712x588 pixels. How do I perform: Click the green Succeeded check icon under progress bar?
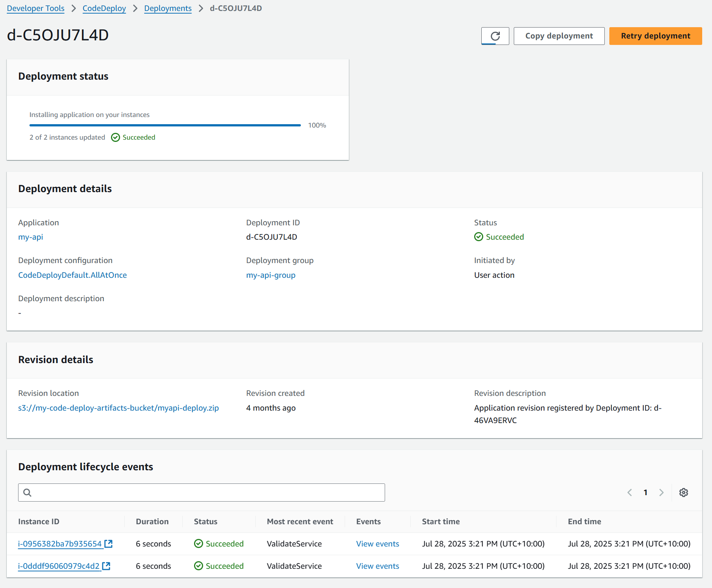pyautogui.click(x=115, y=137)
